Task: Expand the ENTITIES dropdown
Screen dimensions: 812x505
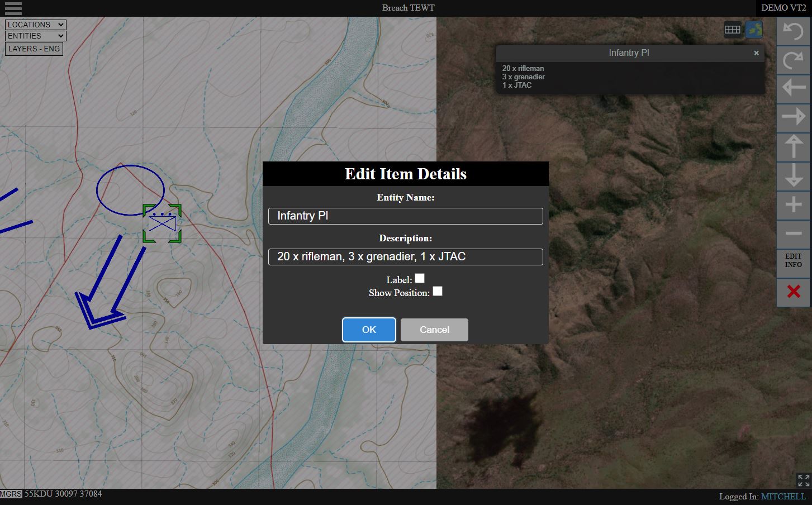Action: coord(36,36)
